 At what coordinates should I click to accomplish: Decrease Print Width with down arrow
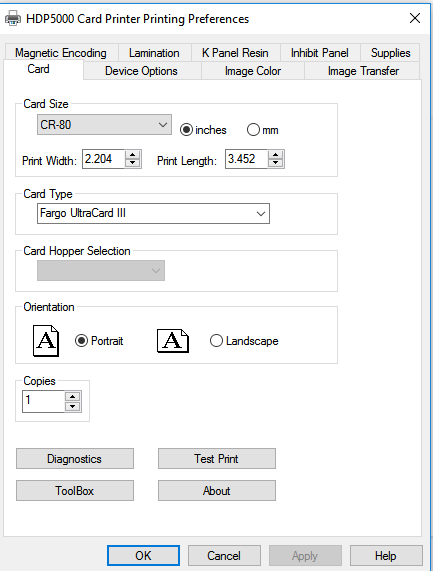point(133,163)
